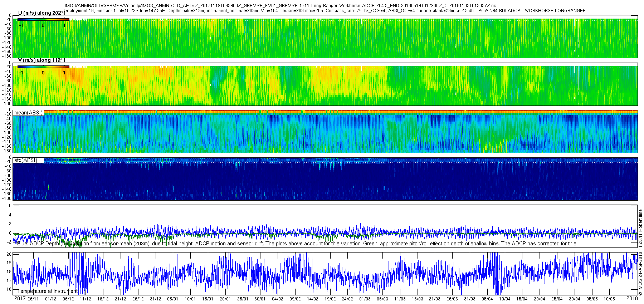Click the 31/03 date tick

(469, 299)
